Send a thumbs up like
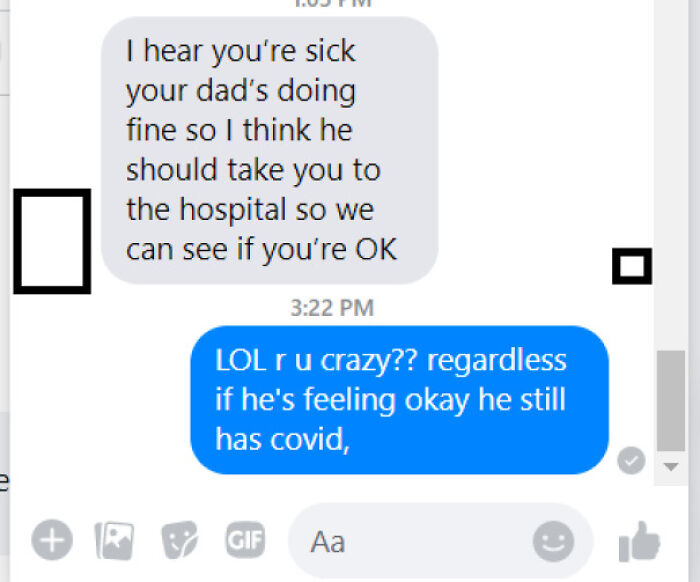The image size is (700, 582). pyautogui.click(x=639, y=541)
